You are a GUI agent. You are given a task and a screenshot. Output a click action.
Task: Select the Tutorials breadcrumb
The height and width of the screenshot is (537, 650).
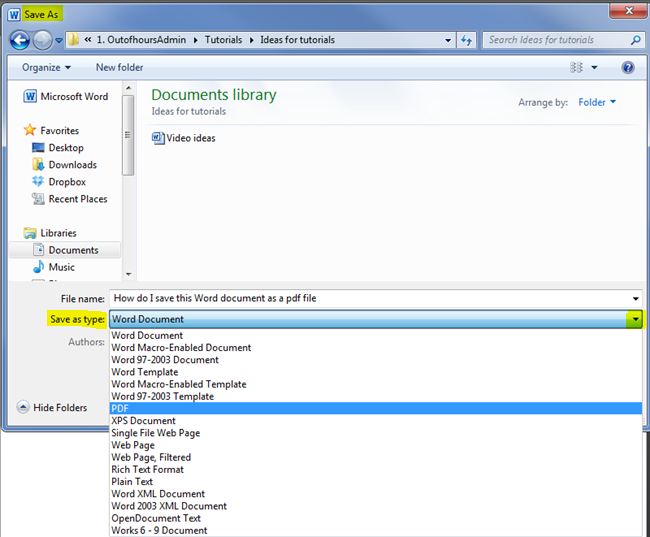click(x=223, y=40)
